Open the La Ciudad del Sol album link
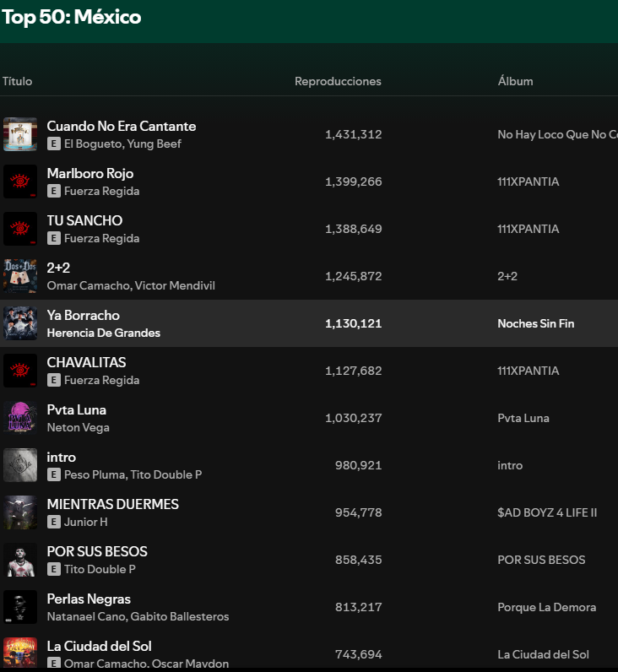Image resolution: width=618 pixels, height=672 pixels. click(543, 654)
